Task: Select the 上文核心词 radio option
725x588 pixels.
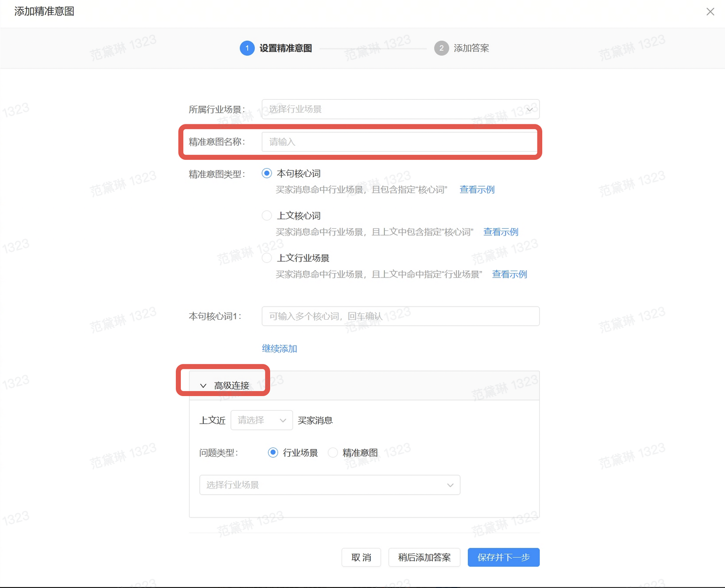Action: pyautogui.click(x=267, y=216)
